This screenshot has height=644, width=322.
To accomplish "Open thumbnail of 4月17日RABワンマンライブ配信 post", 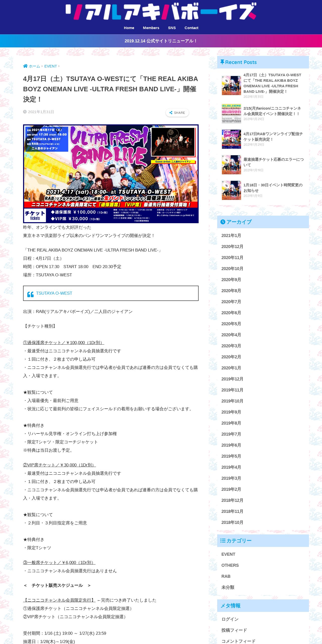I will tap(231, 139).
